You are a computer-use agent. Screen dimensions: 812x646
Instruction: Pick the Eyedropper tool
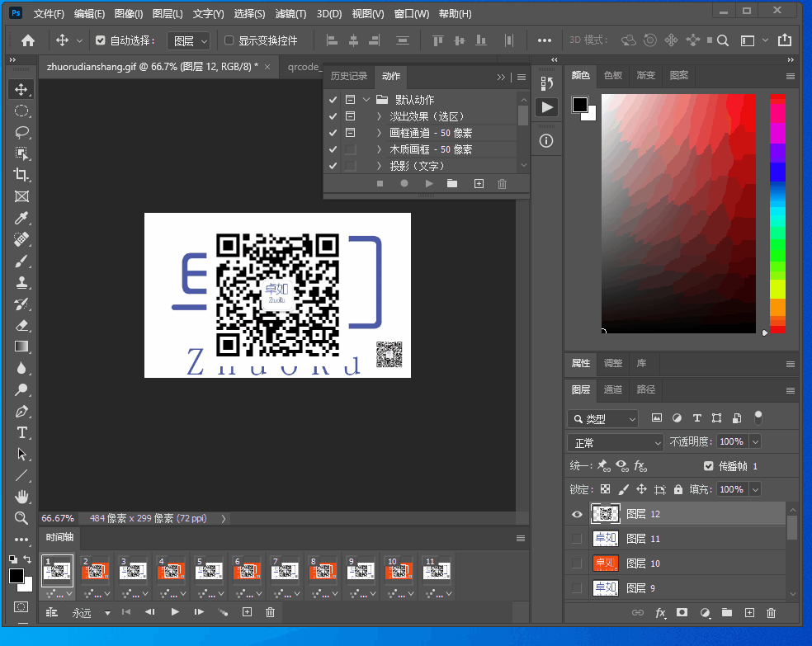(x=21, y=218)
